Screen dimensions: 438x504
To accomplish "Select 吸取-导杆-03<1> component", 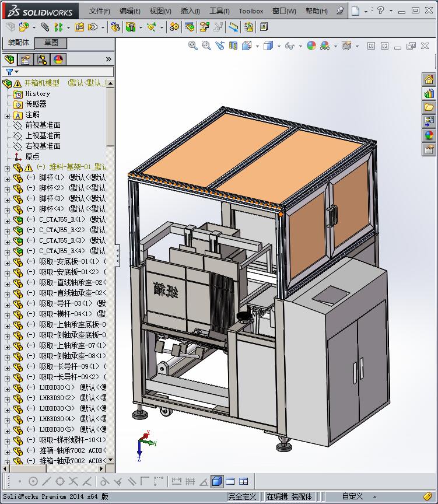I will pos(65,303).
